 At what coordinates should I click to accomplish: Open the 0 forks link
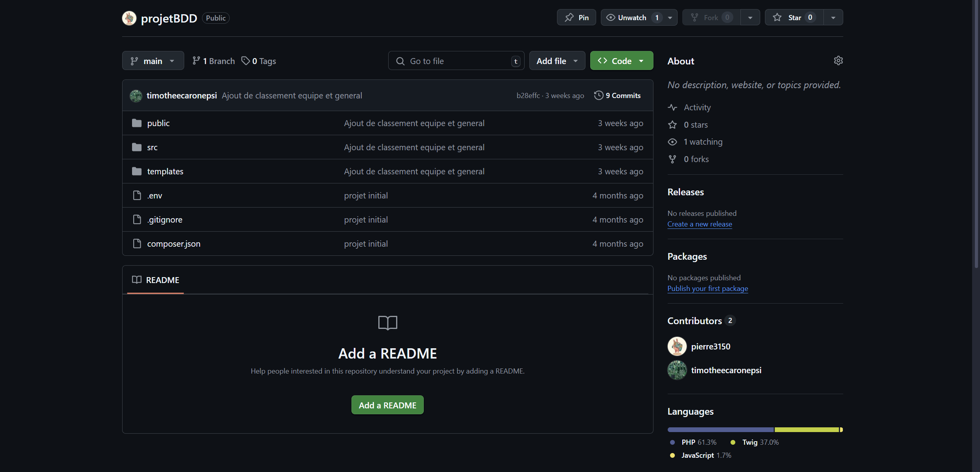click(696, 159)
